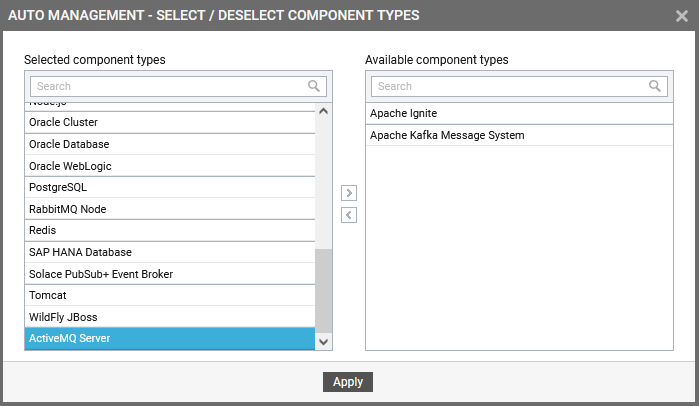The height and width of the screenshot is (406, 699).
Task: Select WildFly JBoss entry
Action: 170,317
